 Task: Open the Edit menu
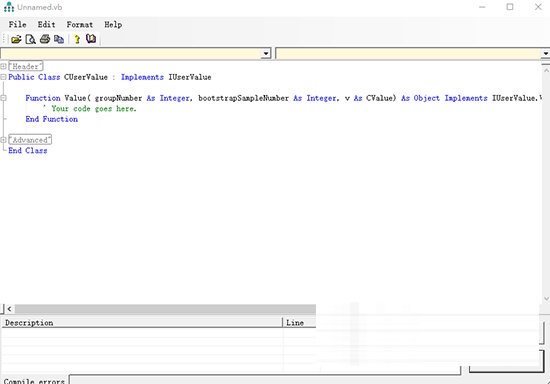click(46, 25)
